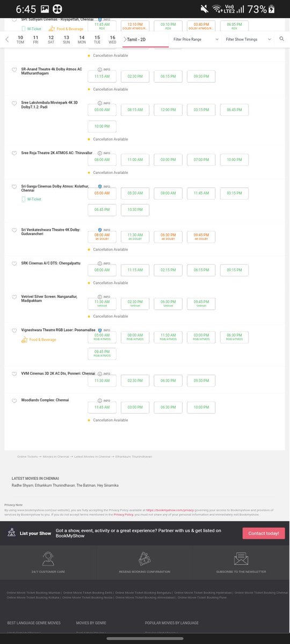
Task: Book 10:00 PM show at Woodlands Complex
Action: 201,407
